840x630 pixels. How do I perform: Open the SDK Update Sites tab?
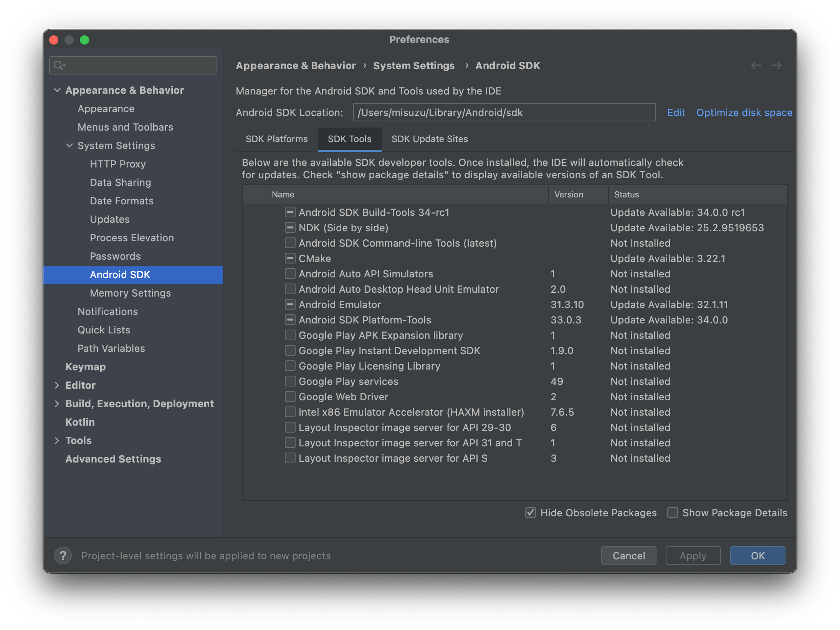pyautogui.click(x=430, y=139)
